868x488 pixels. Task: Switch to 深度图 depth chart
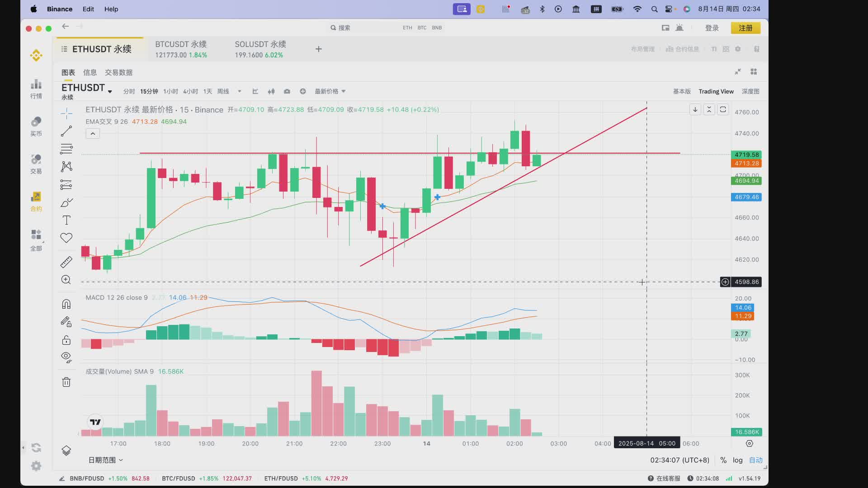[750, 91]
